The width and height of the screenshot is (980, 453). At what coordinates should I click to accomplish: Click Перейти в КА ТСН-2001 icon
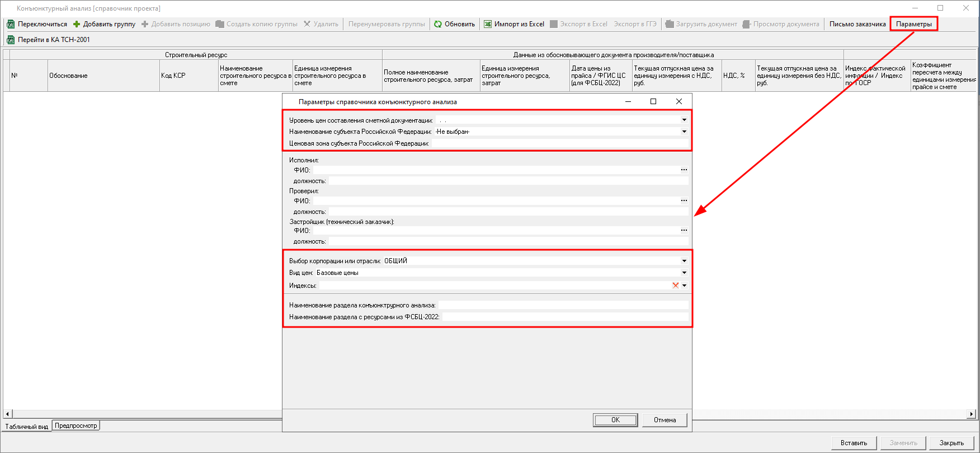(x=11, y=40)
